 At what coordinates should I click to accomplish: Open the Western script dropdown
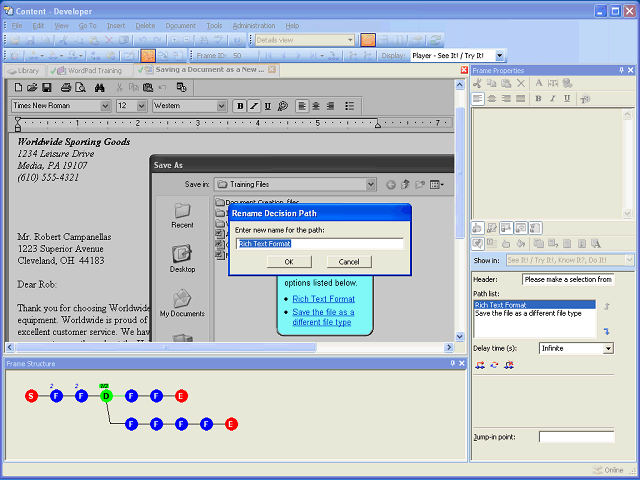pos(221,106)
